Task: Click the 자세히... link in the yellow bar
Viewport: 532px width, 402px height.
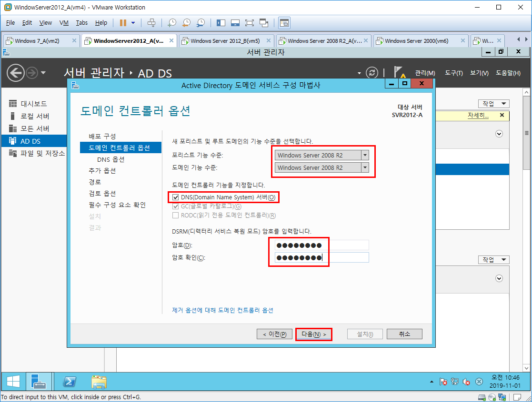Action: 478,115
